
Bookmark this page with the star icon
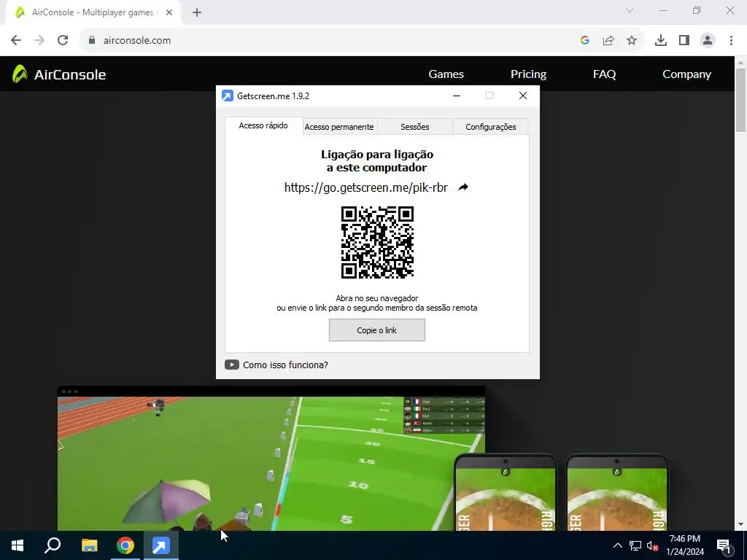point(632,41)
